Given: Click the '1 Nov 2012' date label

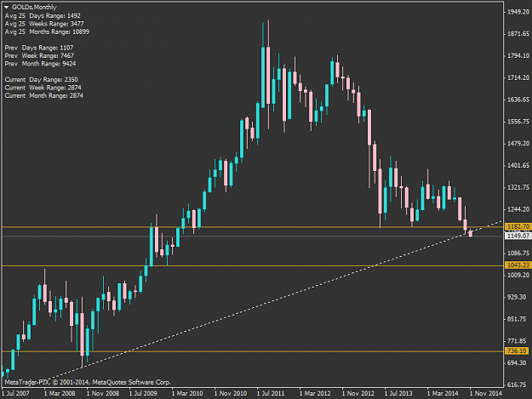Looking at the screenshot, I should [358, 393].
